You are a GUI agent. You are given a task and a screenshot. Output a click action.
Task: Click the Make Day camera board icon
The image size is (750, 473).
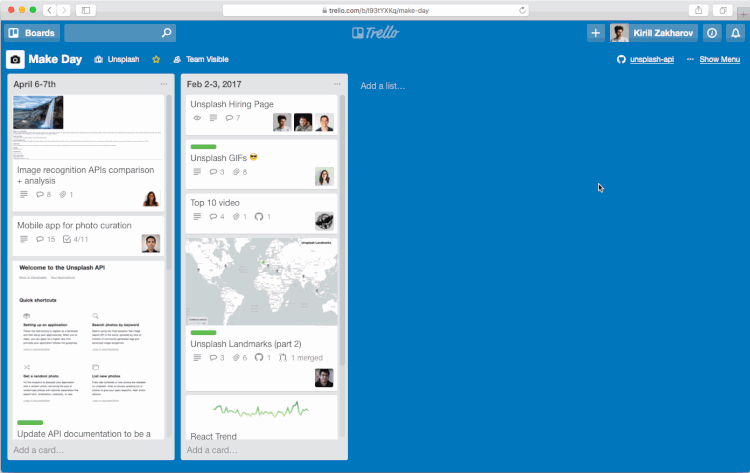[x=15, y=59]
